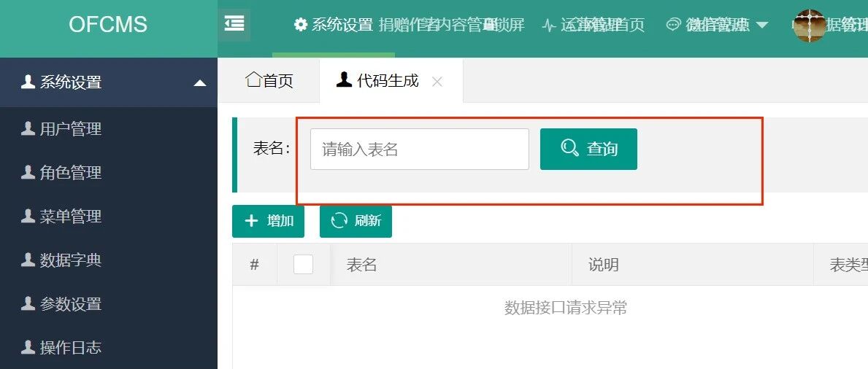Image resolution: width=868 pixels, height=369 pixels.
Task: Click the 查询 search button
Action: tap(588, 149)
